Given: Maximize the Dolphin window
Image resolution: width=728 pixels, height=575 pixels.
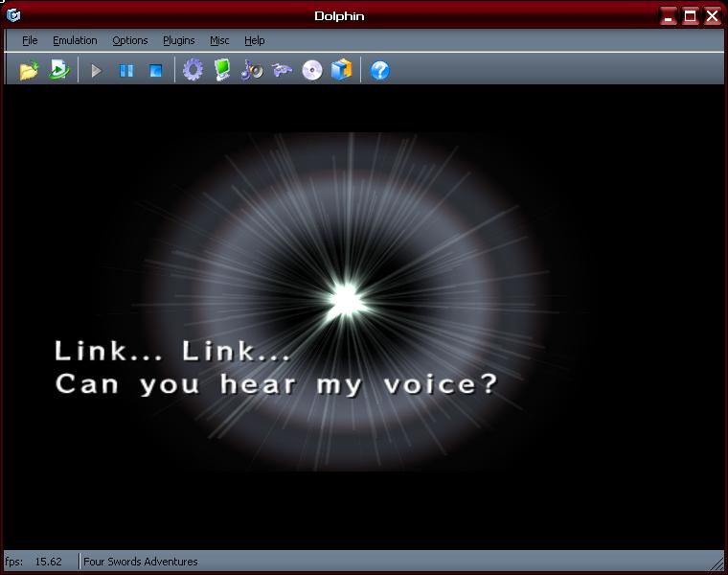Looking at the screenshot, I should click(x=691, y=16).
